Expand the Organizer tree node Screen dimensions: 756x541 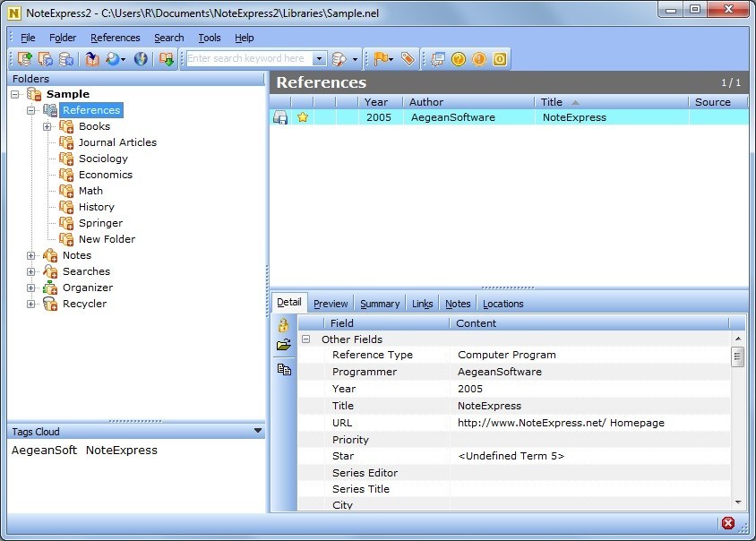pos(31,288)
